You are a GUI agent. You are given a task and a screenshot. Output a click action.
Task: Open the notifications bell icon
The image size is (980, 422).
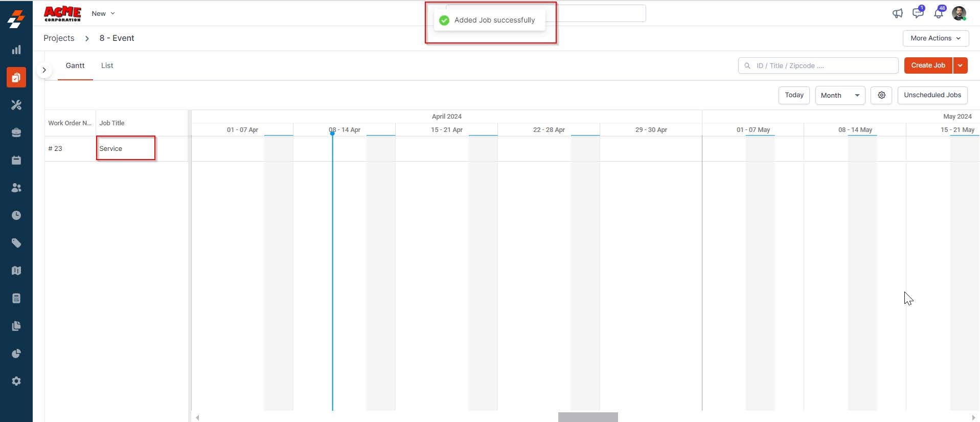[x=939, y=13]
